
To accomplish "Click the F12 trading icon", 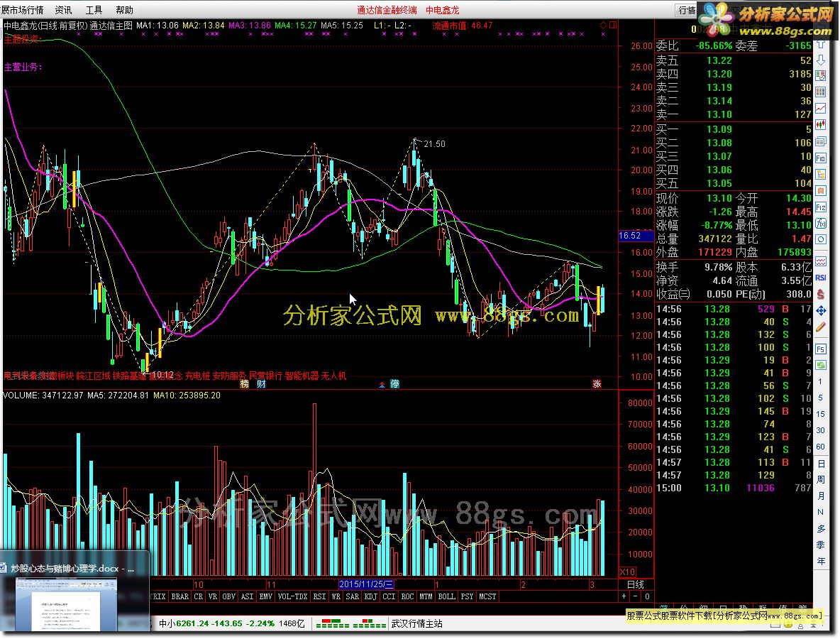I will pos(821,207).
